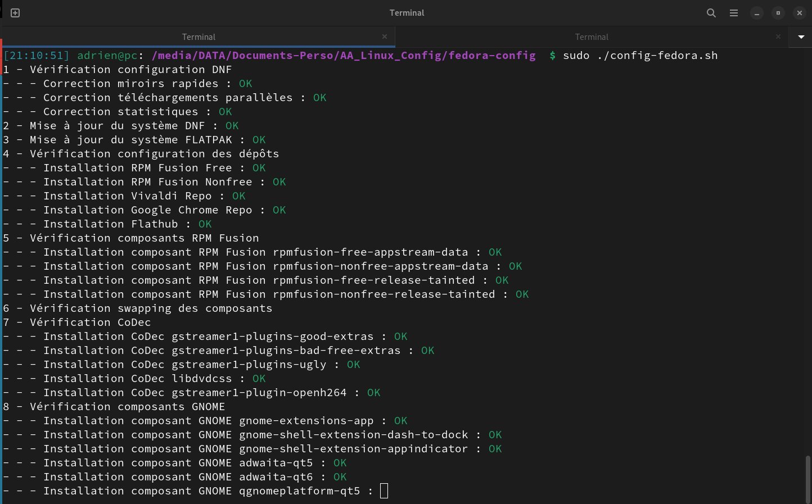Switch to the second Terminal tab

pos(592,37)
